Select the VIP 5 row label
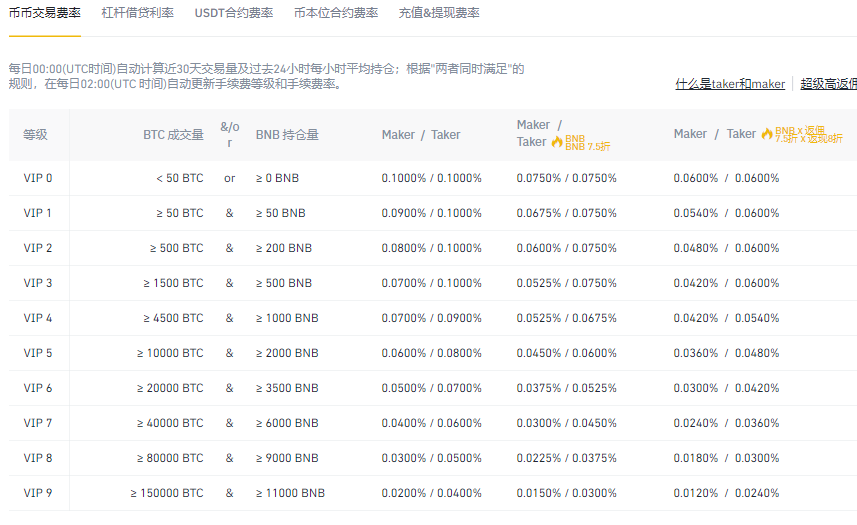 (38, 353)
